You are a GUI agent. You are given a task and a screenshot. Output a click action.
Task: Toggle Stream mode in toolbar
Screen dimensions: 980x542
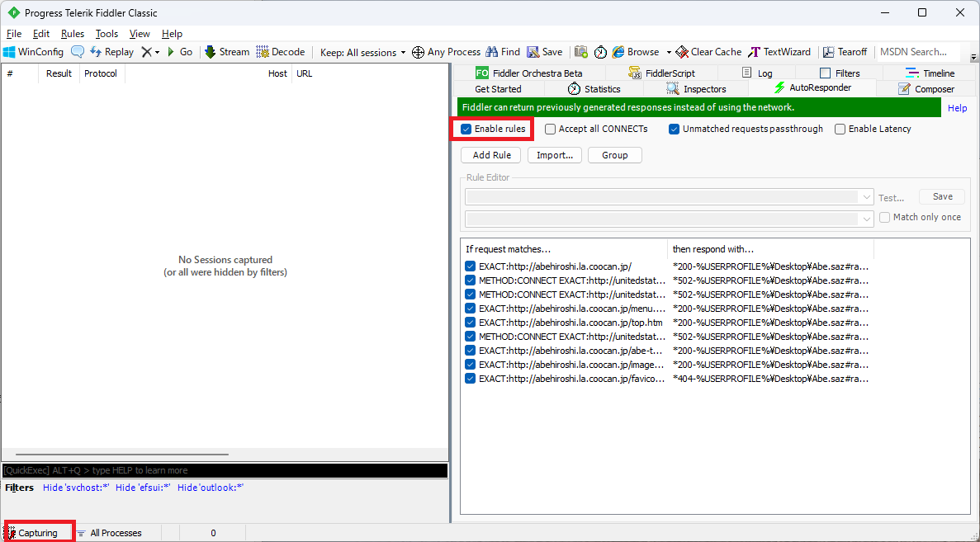227,52
